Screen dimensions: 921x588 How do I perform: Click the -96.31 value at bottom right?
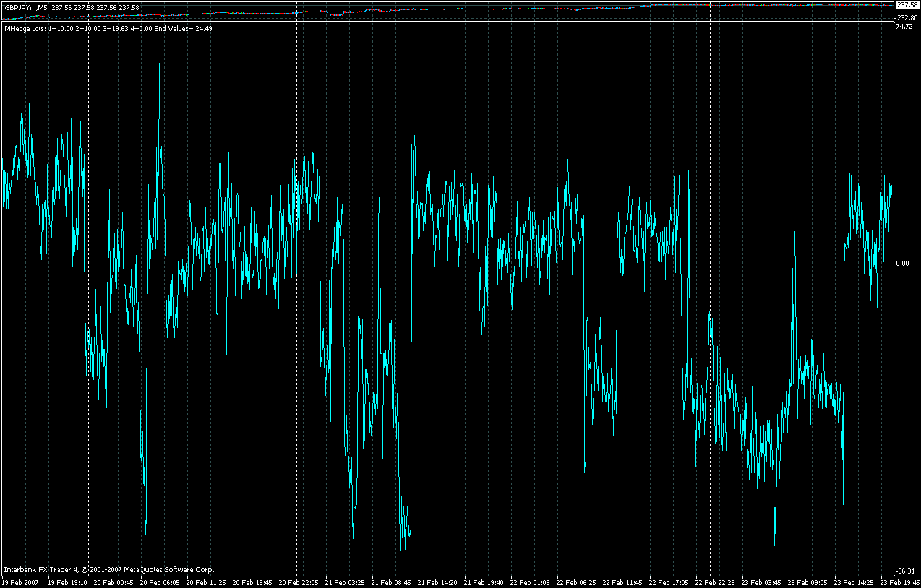[x=905, y=570]
